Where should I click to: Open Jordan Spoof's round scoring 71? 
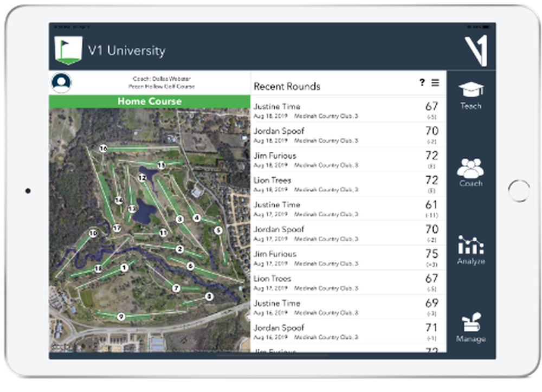click(348, 331)
